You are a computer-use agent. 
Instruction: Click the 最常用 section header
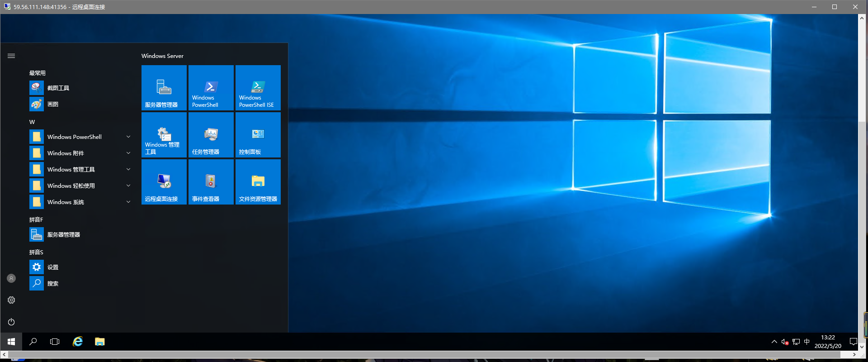pyautogui.click(x=38, y=73)
